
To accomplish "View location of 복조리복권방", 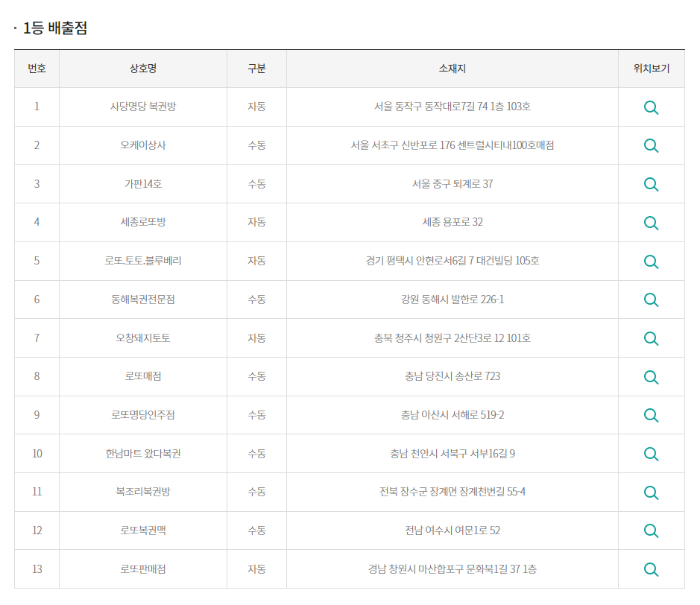I will 651,492.
